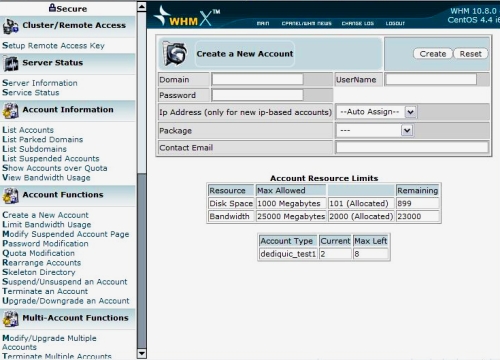Image resolution: width=500 pixels, height=360 pixels.
Task: Open Limit Bandwidth Usage link
Action: coord(47,224)
